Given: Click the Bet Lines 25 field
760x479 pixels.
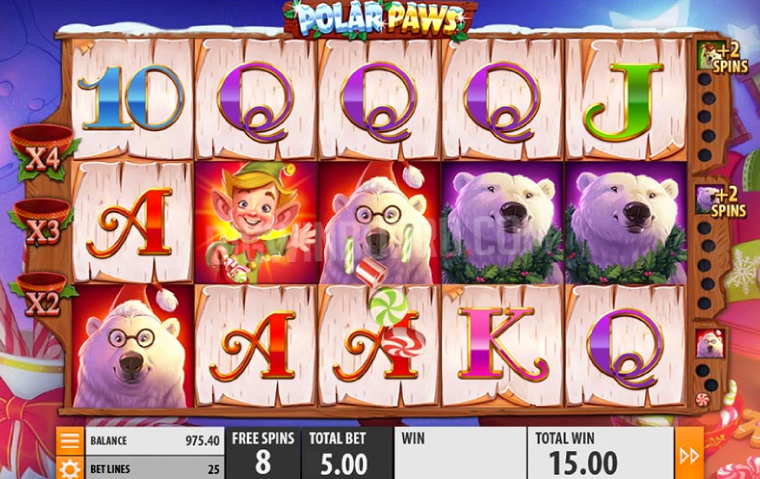Looking at the screenshot, I should click(155, 468).
